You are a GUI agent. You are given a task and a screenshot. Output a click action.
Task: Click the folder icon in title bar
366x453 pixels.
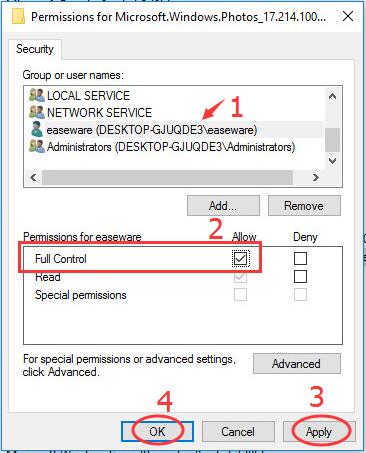19,17
